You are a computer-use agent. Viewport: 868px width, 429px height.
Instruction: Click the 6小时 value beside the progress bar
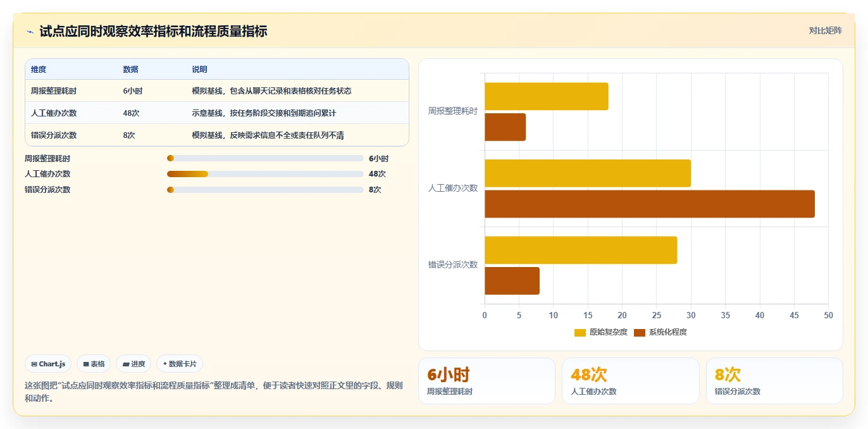[x=379, y=159]
